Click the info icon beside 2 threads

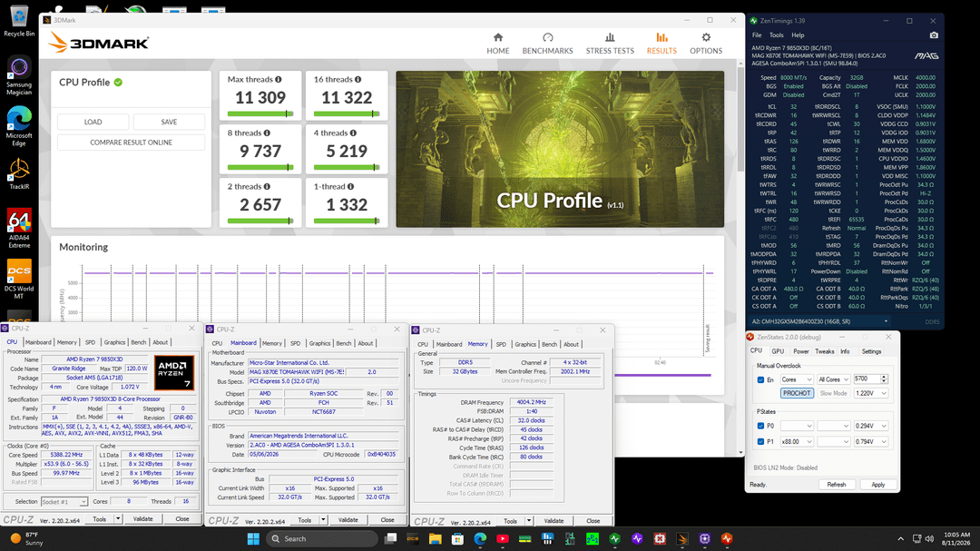[x=267, y=186]
